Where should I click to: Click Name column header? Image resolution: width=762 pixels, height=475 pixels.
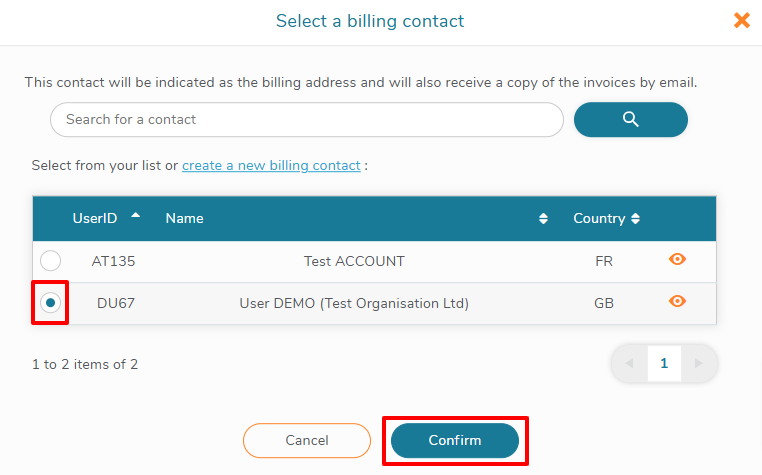click(x=185, y=218)
